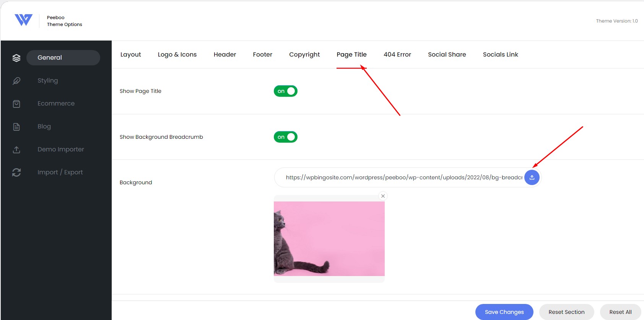644x320 pixels.
Task: Click the Ecommerce shopping bag icon
Action: pyautogui.click(x=16, y=104)
